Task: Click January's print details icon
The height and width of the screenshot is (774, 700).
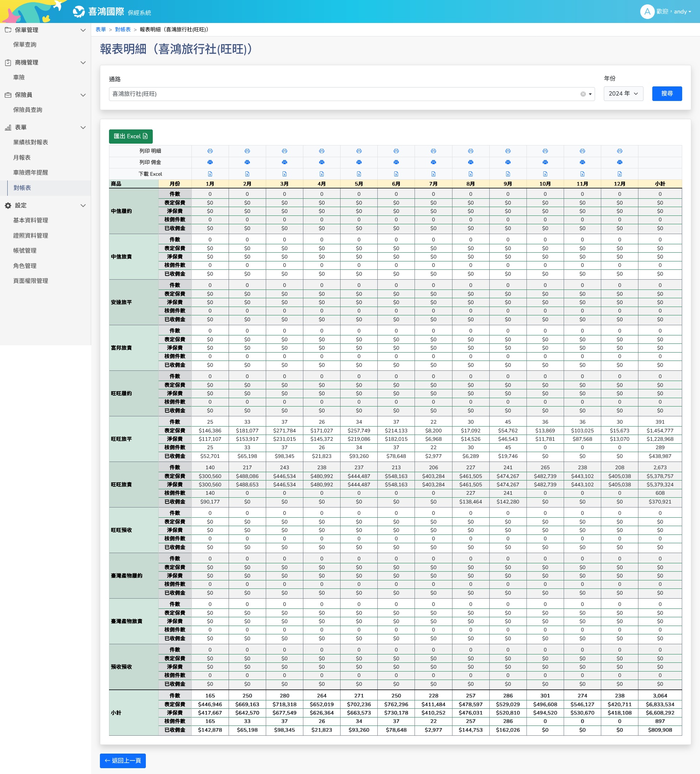Action: (x=210, y=151)
